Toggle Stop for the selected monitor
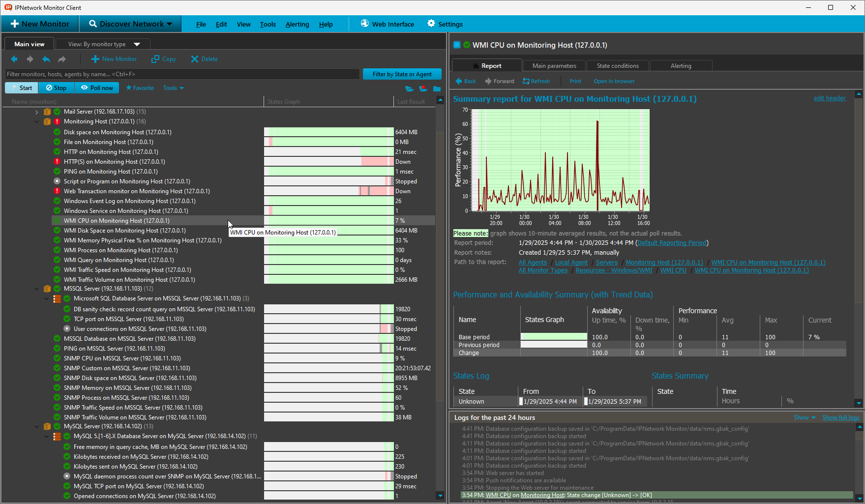This screenshot has height=504, width=865. (56, 88)
